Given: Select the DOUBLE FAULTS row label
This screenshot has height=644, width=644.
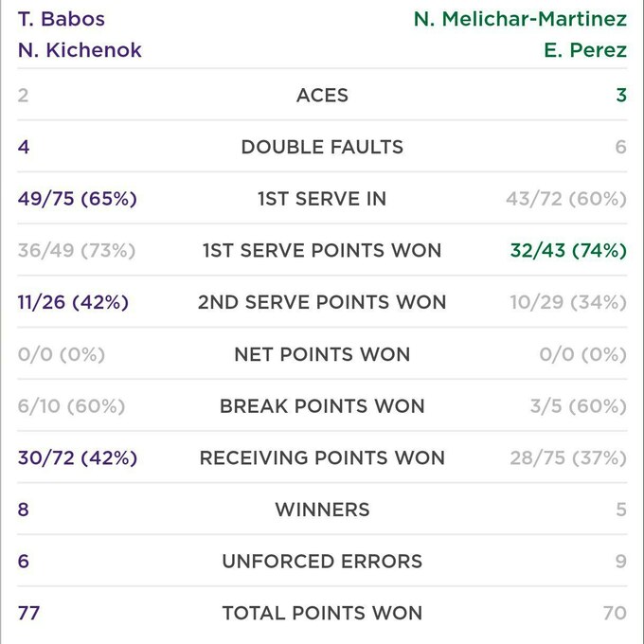Looking at the screenshot, I should coord(322,147).
